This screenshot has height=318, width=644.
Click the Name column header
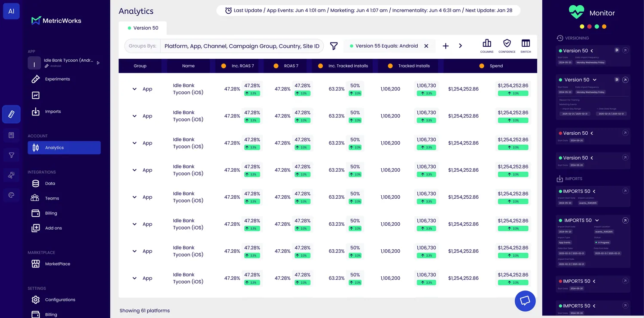(188, 66)
